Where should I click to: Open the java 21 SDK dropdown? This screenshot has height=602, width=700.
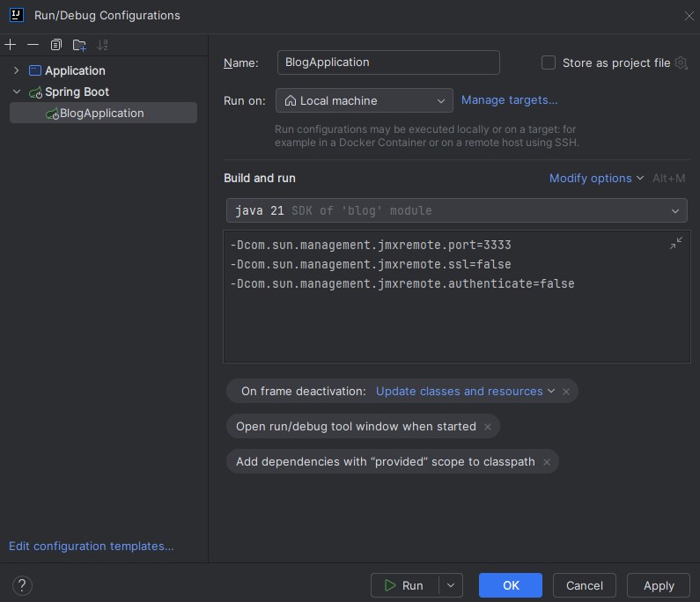pyautogui.click(x=456, y=210)
